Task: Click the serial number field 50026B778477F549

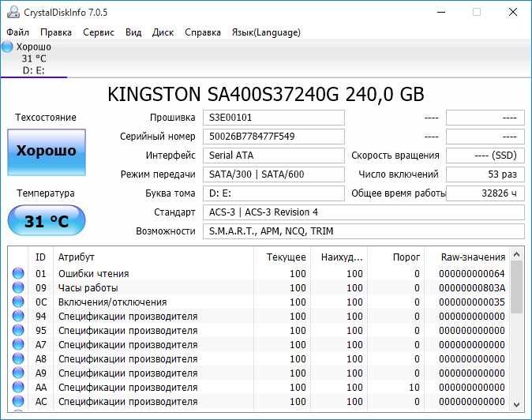Action: 274,137
